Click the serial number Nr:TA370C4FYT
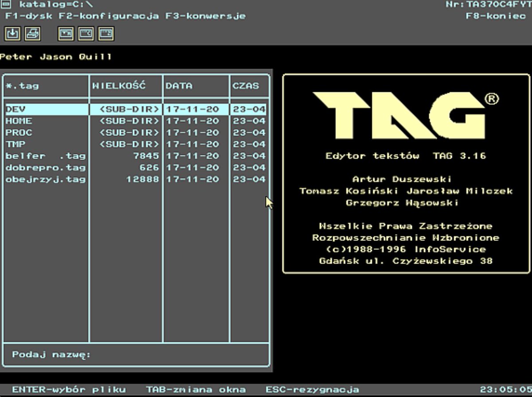This screenshot has width=532, height=397. point(488,4)
